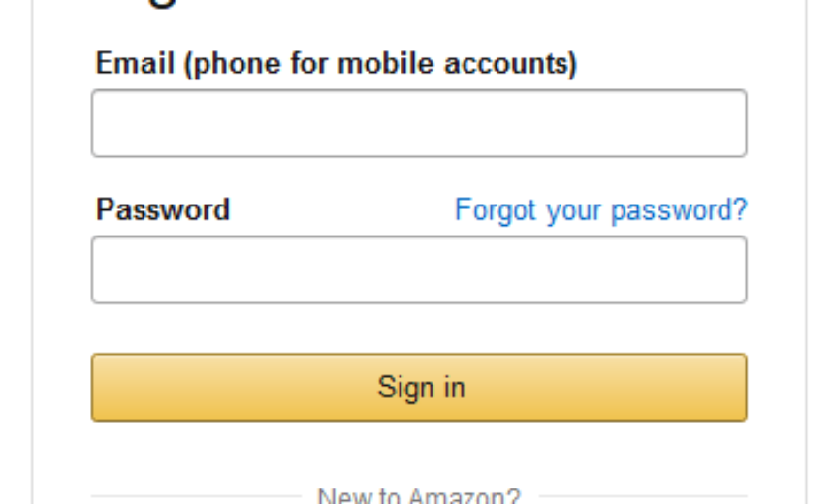Click the Email (phone for mobile accounts) label

point(337,64)
